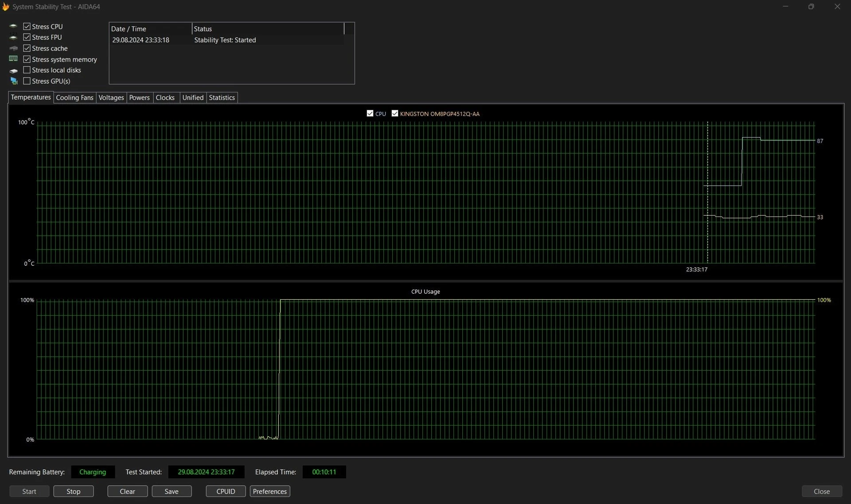851x504 pixels.
Task: Select the 29.08.2024 23:33:18 log row
Action: 227,40
